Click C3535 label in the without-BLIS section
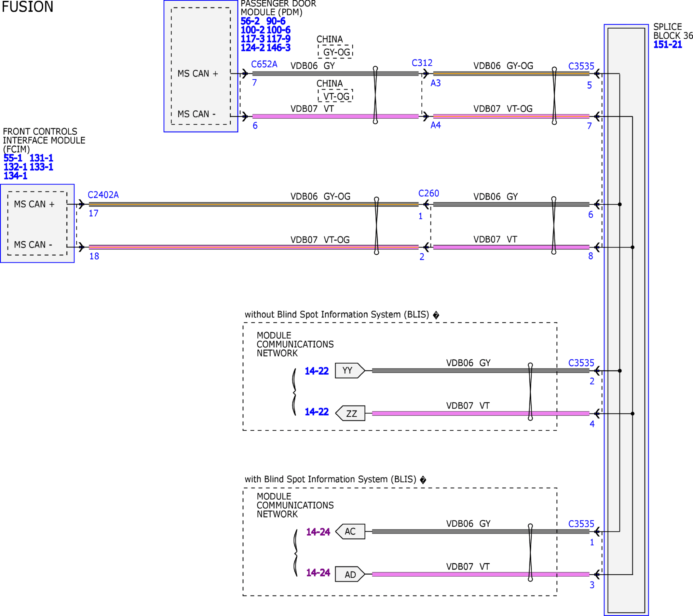Viewport: 693px width, 616px height. [x=581, y=363]
